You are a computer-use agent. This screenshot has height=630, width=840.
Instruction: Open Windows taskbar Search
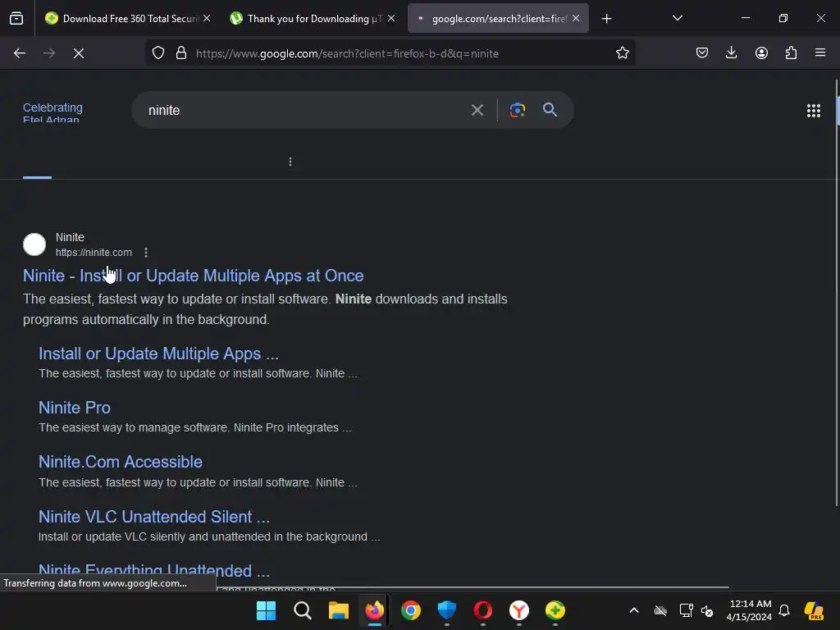(303, 610)
